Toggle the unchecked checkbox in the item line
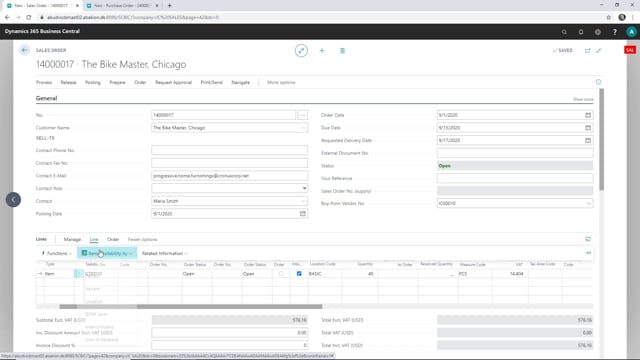 point(281,273)
